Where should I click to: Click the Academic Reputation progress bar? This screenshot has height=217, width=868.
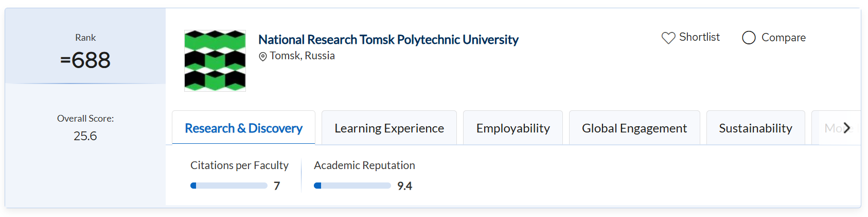[x=352, y=186]
